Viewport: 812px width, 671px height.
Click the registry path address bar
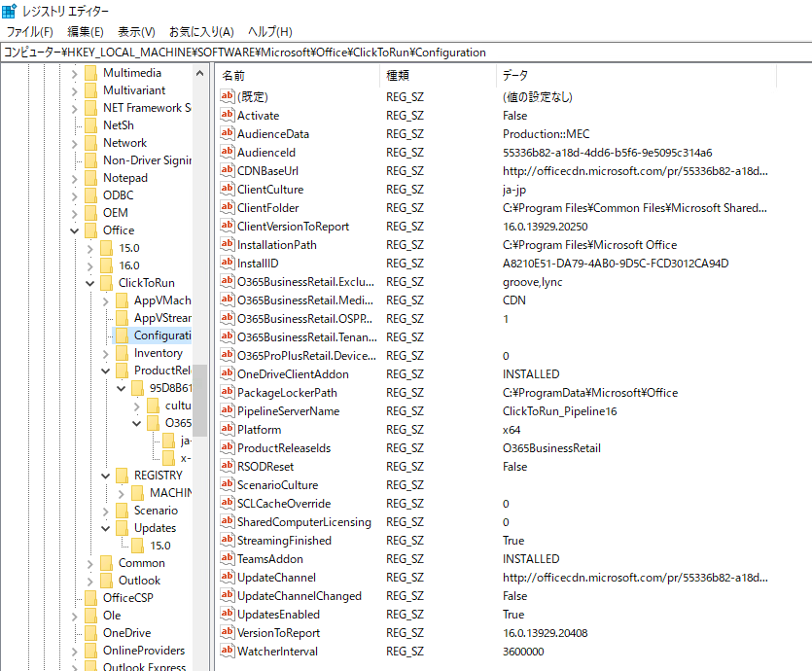click(406, 53)
